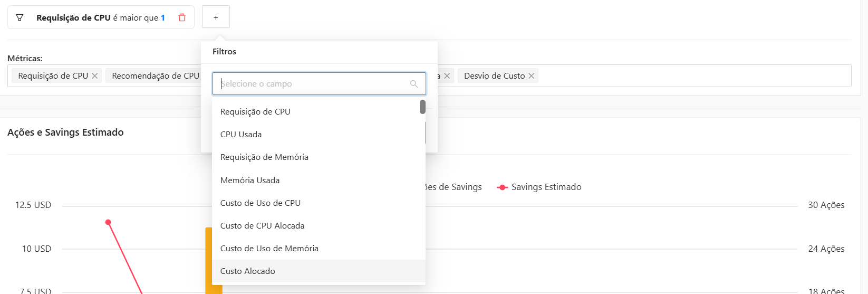Click the funnel icon on the filter chip
Screen dimensions: 868x294
[x=20, y=17]
